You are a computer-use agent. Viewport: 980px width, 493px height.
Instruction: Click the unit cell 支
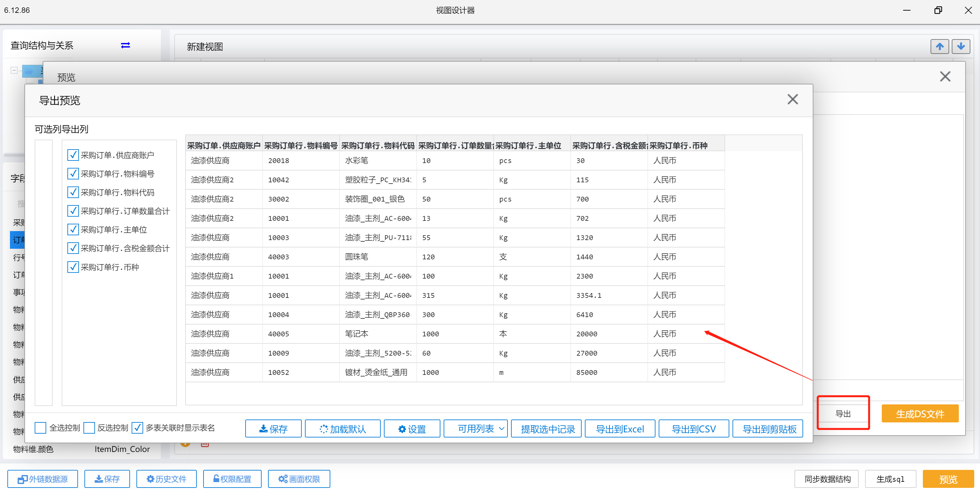[532, 257]
